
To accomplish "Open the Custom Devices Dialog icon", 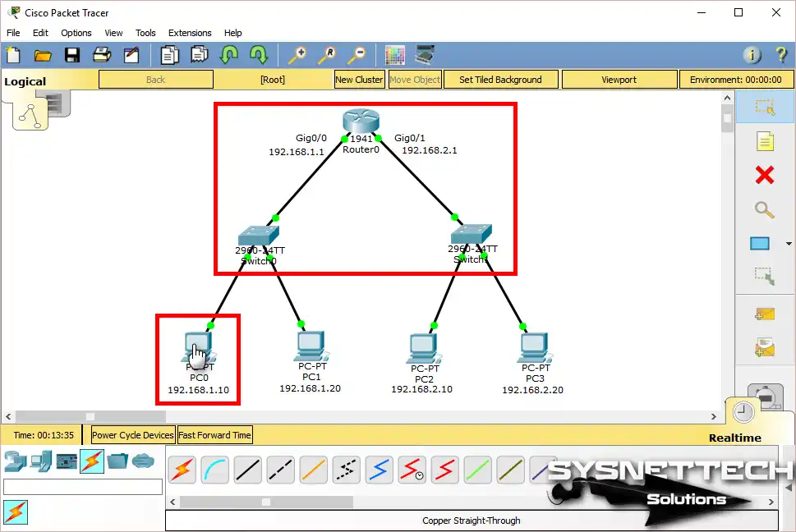I will [x=425, y=55].
